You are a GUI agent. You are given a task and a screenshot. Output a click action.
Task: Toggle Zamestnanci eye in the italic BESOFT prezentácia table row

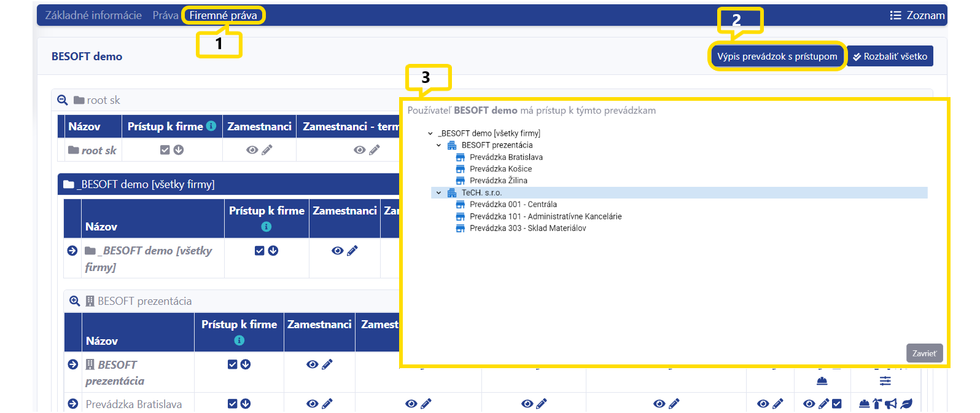click(x=312, y=364)
